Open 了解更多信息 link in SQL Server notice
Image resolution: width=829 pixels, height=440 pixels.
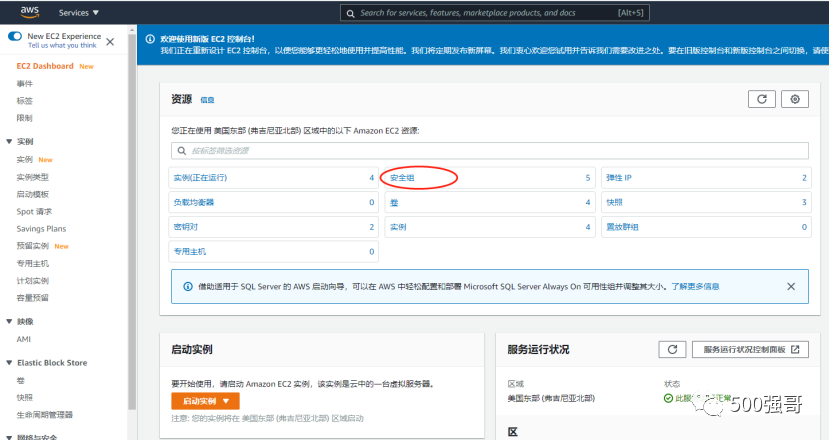coord(695,287)
